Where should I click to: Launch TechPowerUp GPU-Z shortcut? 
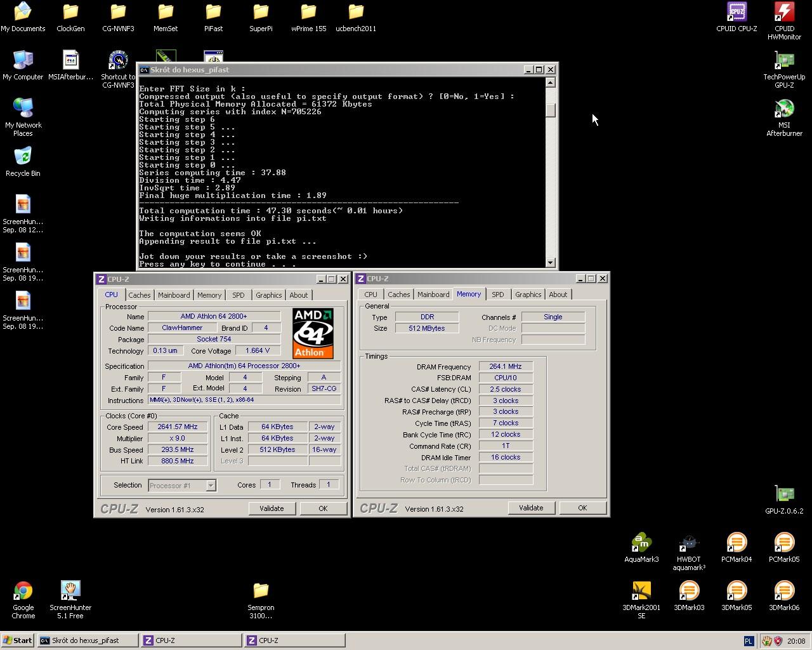tap(784, 69)
